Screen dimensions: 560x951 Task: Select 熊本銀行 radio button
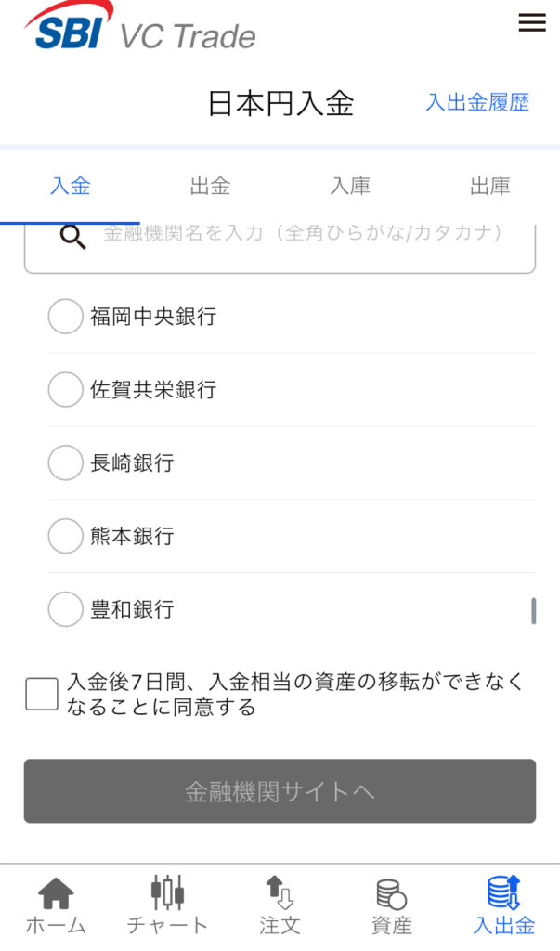click(65, 536)
